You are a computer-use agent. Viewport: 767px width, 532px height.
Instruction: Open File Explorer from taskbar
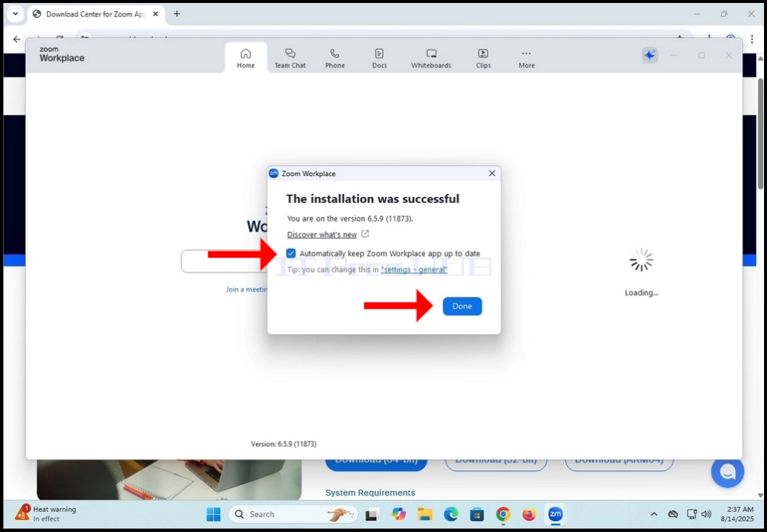[425, 514]
